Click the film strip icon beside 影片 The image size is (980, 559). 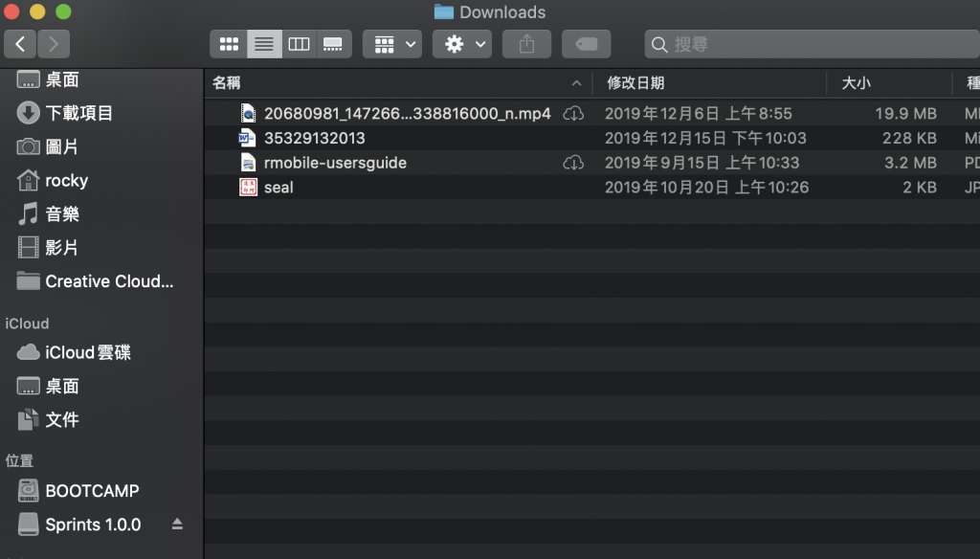click(x=28, y=248)
